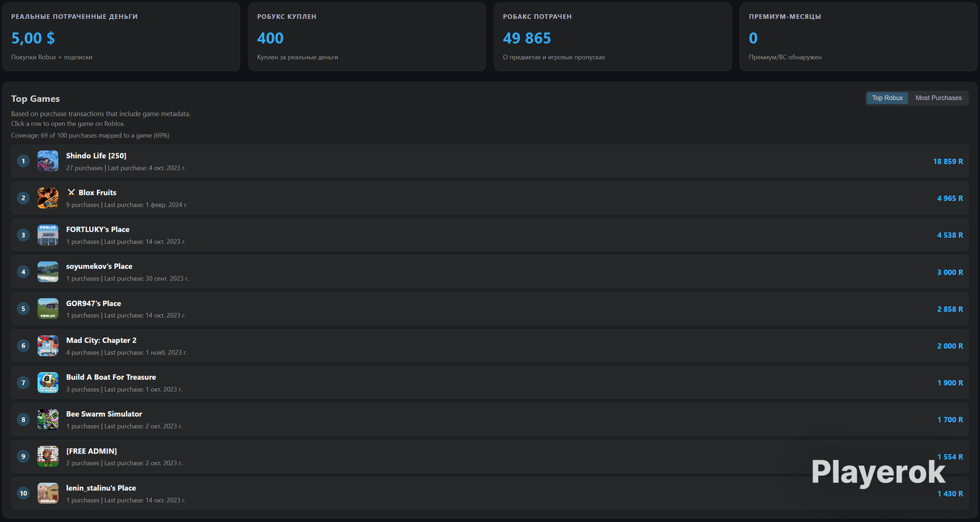Image resolution: width=980 pixels, height=522 pixels.
Task: Click the 0 premium months value
Action: point(753,38)
